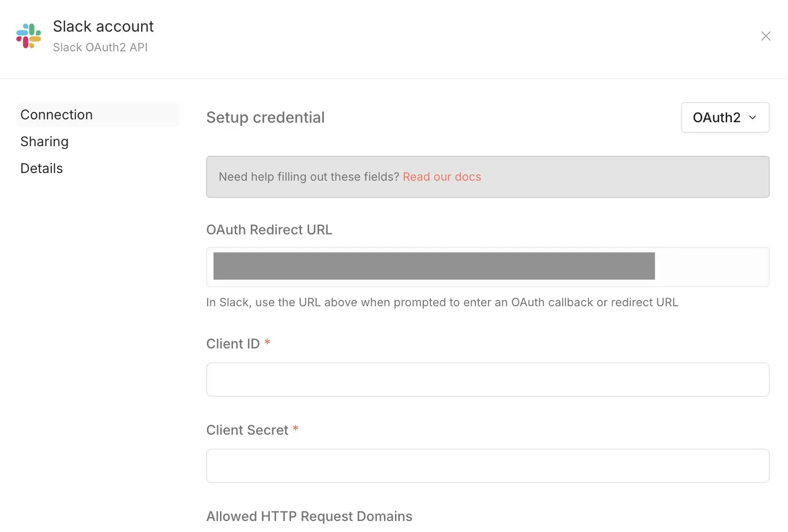The width and height of the screenshot is (788, 532).
Task: Switch to the Sharing tab
Action: [x=45, y=142]
